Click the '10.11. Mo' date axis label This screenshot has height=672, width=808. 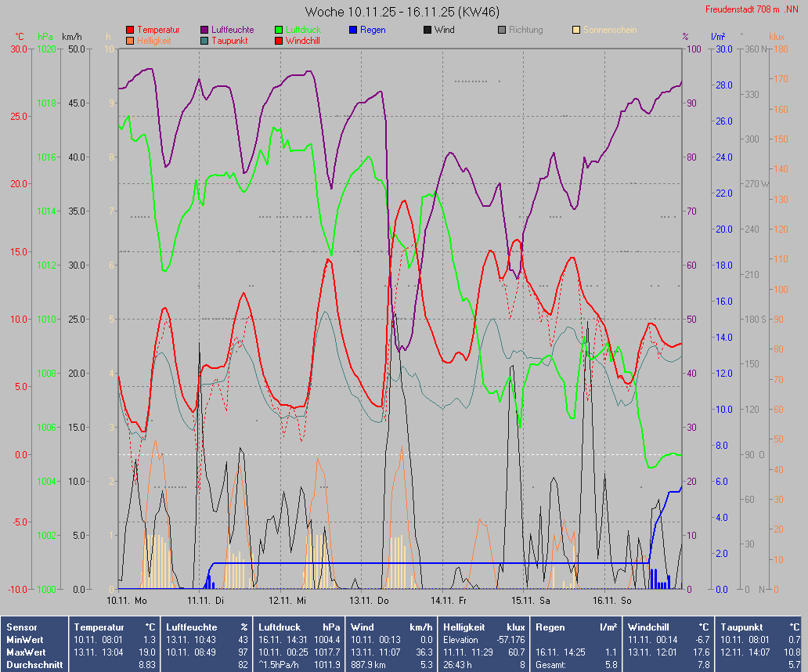coord(127,601)
